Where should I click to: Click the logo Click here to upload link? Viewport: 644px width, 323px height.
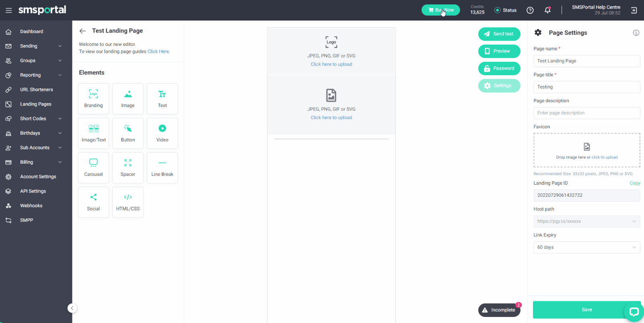coord(331,64)
